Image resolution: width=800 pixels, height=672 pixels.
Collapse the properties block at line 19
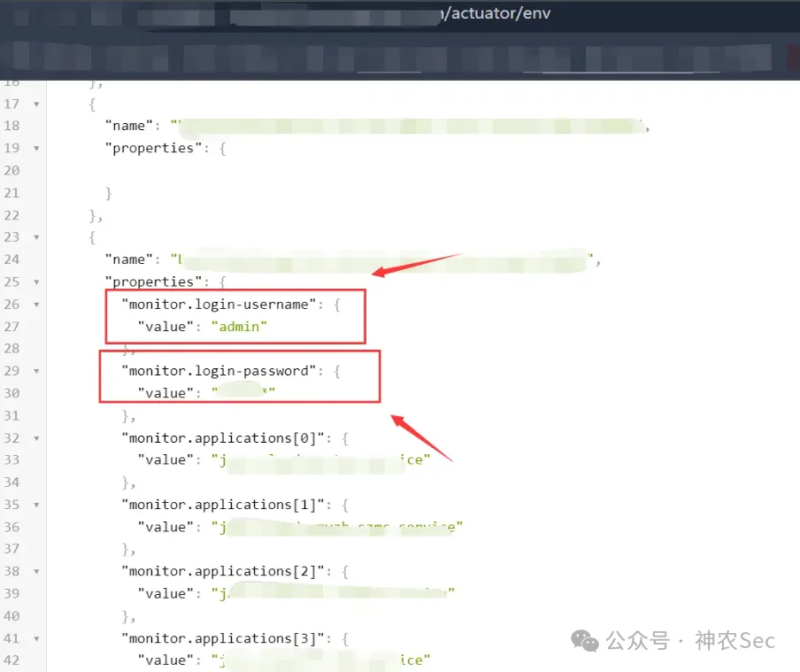[x=36, y=149]
